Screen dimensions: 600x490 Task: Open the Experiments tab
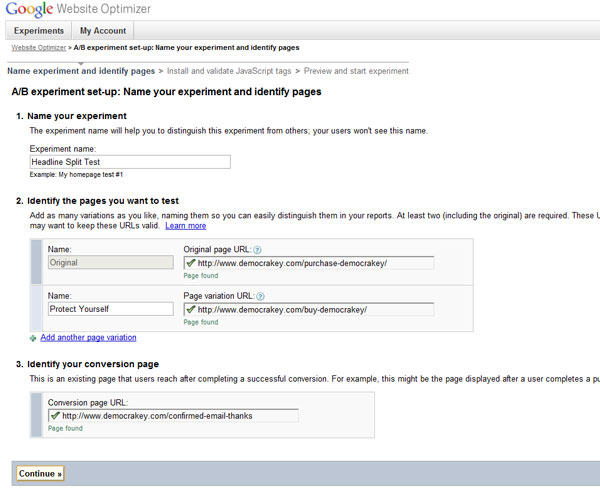39,31
